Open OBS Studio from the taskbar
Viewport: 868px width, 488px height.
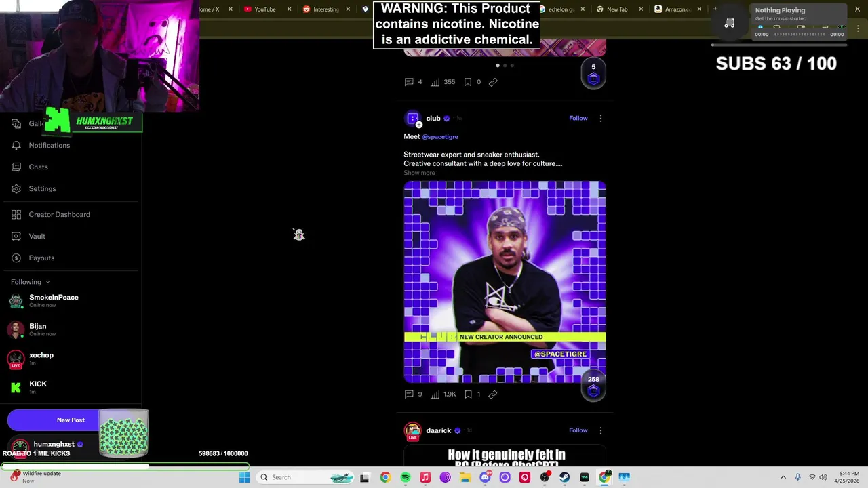pyautogui.click(x=545, y=477)
